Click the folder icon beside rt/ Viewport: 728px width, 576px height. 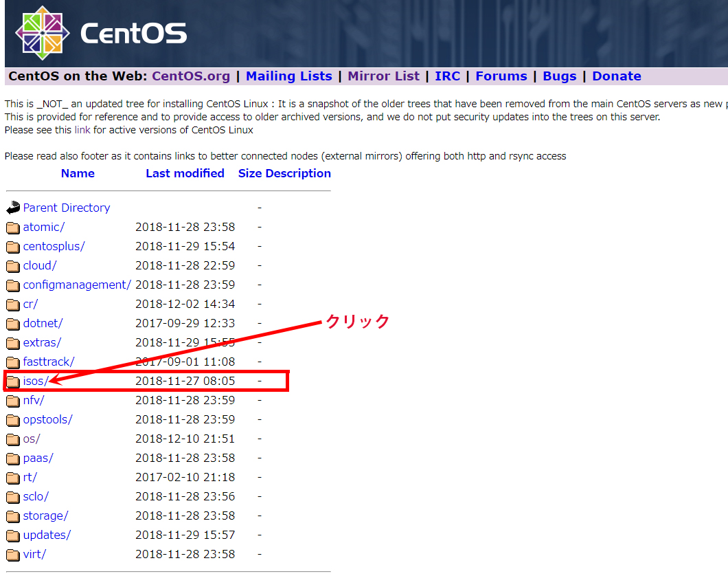[13, 478]
